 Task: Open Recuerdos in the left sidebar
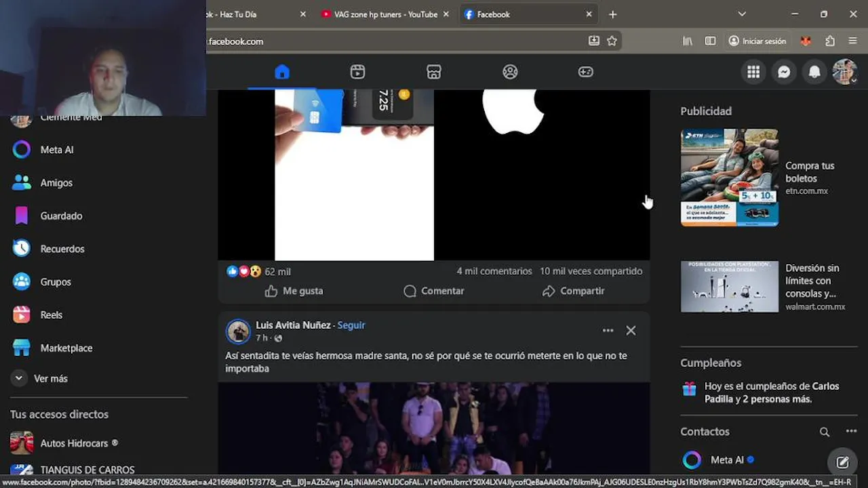tap(100, 249)
